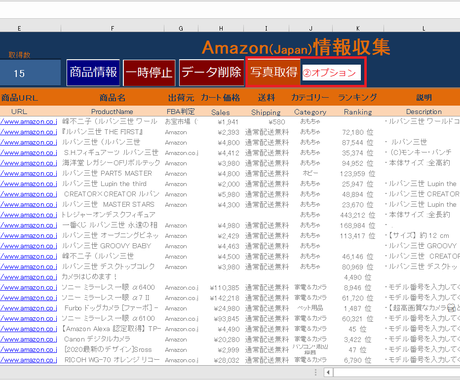Select the 取得数 value cell showing 15

pyautogui.click(x=30, y=73)
